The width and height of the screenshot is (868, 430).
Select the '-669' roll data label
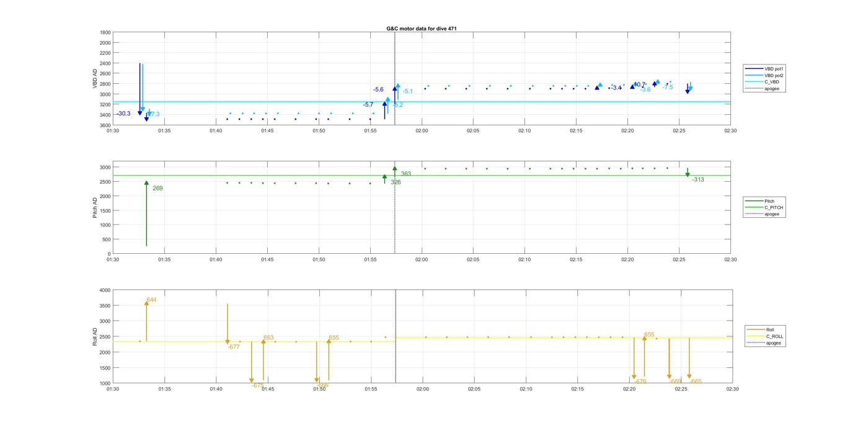[676, 381]
